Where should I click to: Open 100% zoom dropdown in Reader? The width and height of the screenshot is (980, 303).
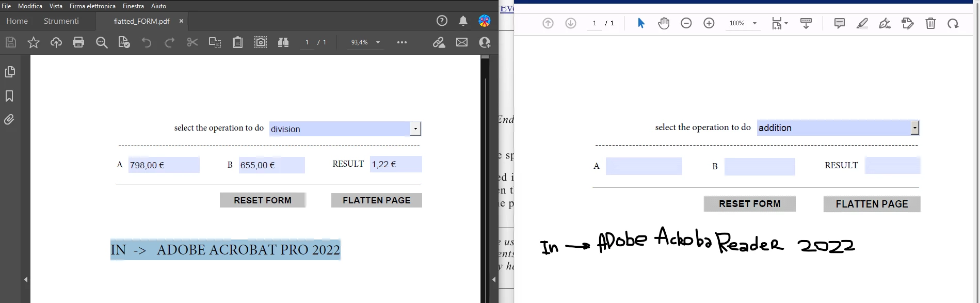[754, 23]
